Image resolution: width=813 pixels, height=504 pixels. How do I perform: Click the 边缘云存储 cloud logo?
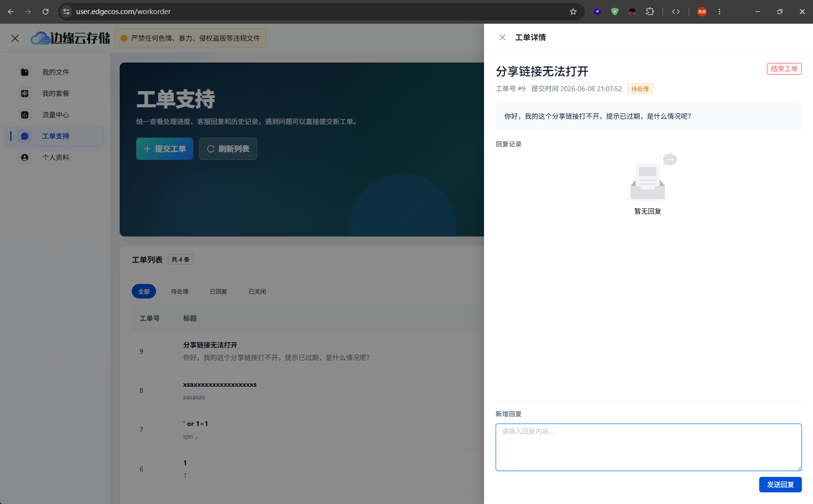(x=71, y=38)
